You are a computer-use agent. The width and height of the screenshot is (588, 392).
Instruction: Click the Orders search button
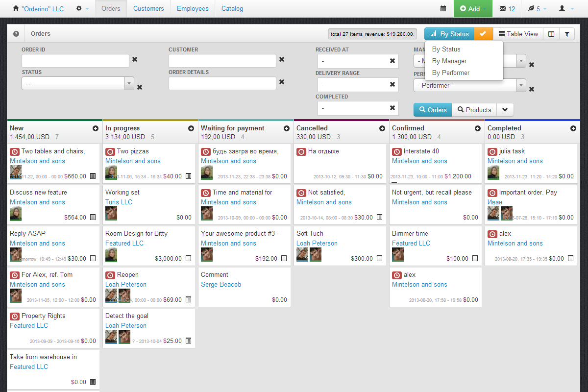[433, 110]
